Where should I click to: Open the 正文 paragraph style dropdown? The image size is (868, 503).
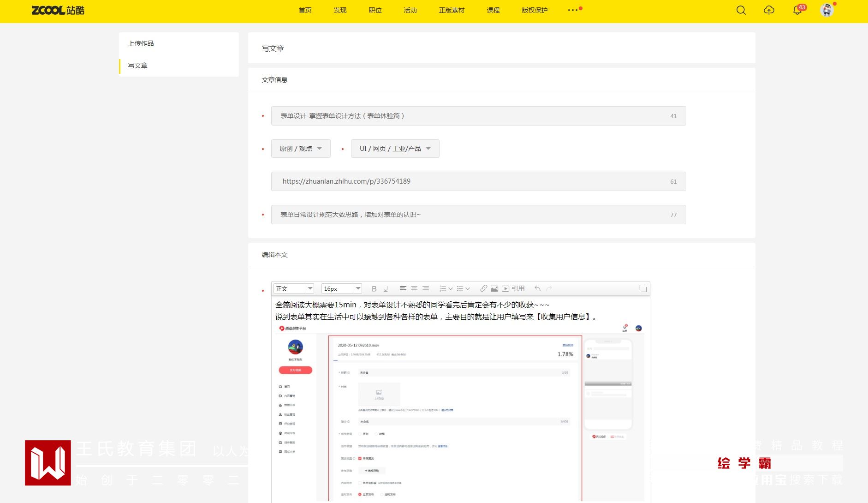pos(294,288)
